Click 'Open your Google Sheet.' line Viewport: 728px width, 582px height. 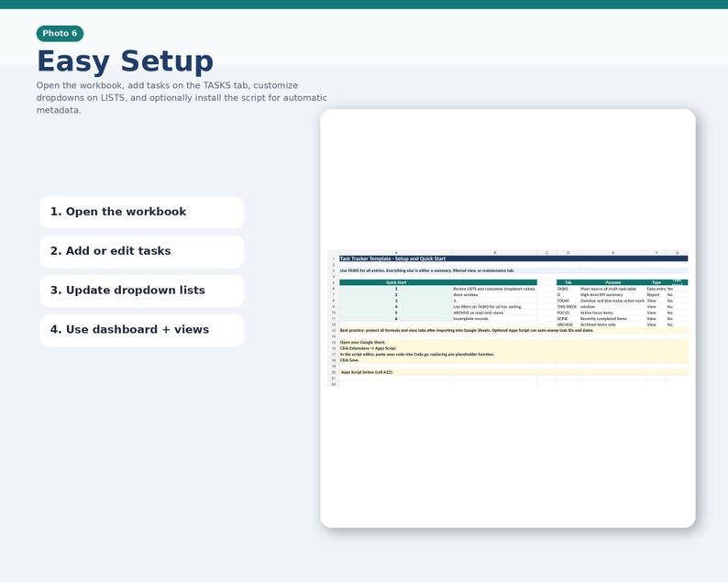click(x=513, y=342)
